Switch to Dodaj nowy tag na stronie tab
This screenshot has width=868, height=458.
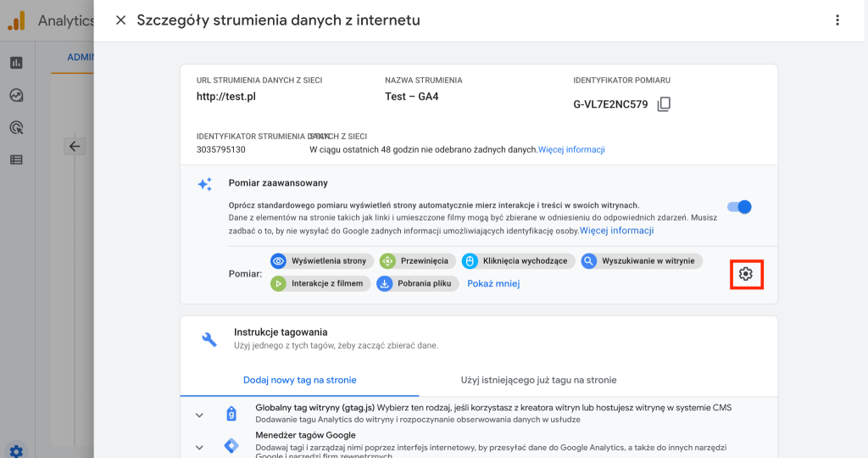(299, 380)
